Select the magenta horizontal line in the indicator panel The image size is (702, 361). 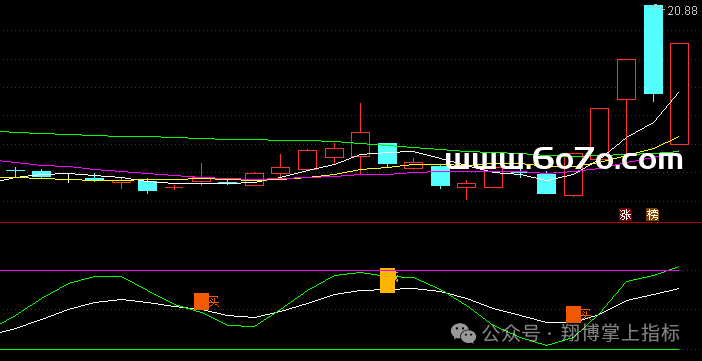[339, 271]
